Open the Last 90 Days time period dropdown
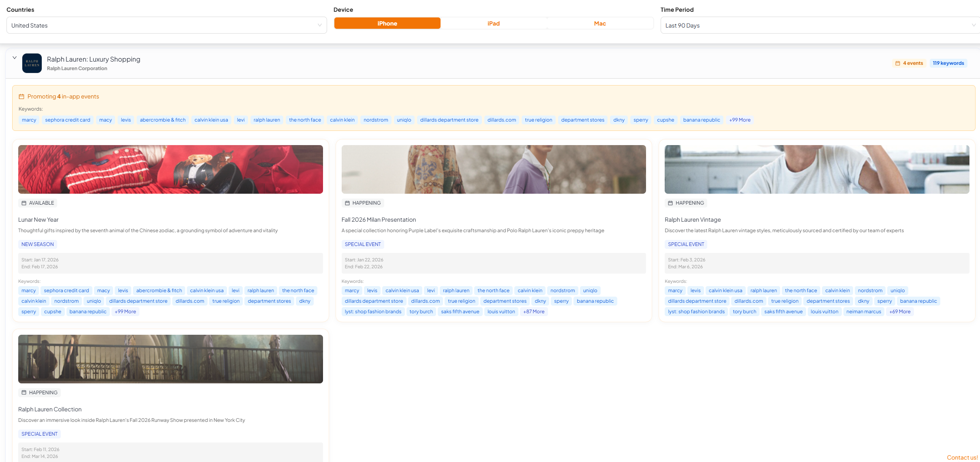This screenshot has width=980, height=462. (820, 25)
